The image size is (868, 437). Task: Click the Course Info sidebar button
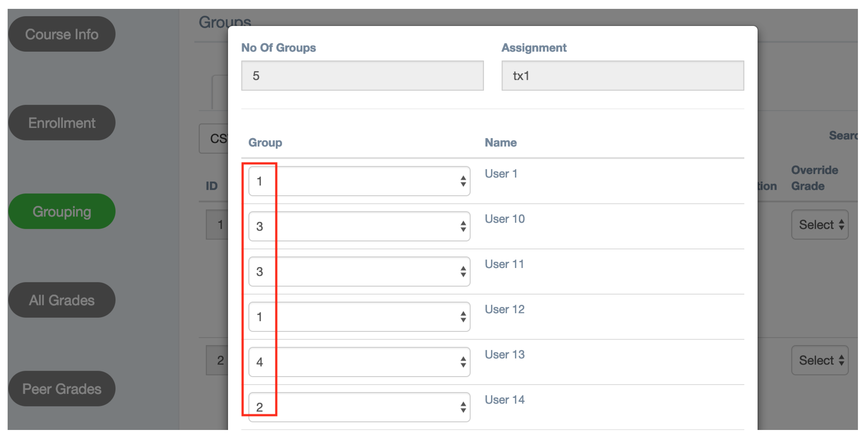click(62, 34)
